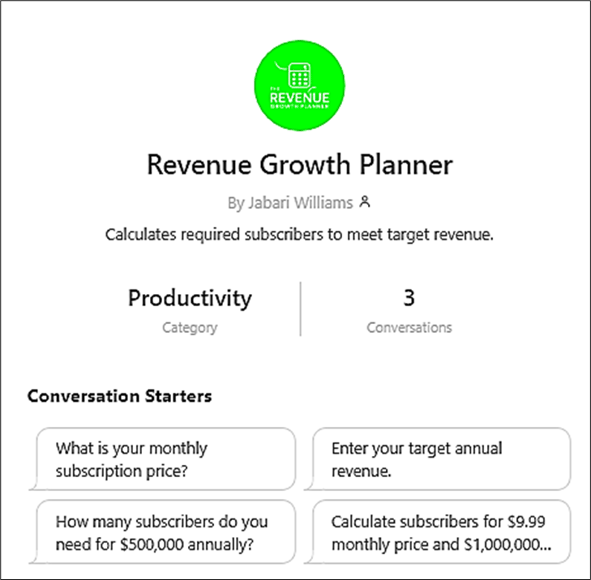
Task: Click the divider between Category and Conversations
Action: [x=300, y=309]
